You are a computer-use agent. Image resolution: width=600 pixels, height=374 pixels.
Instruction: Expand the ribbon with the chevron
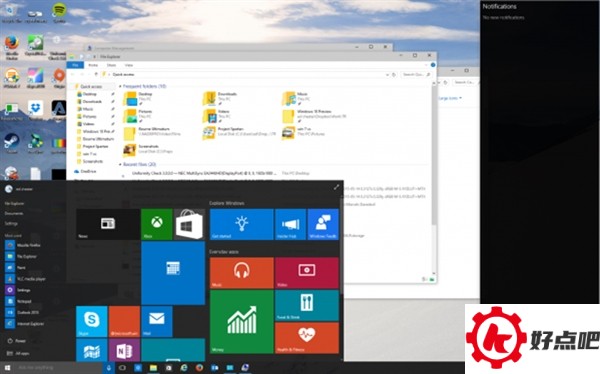(x=427, y=65)
